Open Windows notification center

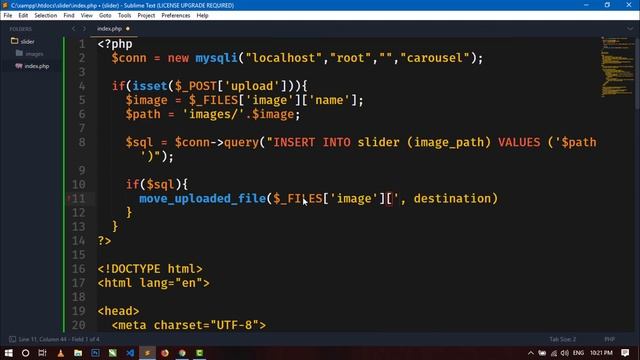[625, 353]
